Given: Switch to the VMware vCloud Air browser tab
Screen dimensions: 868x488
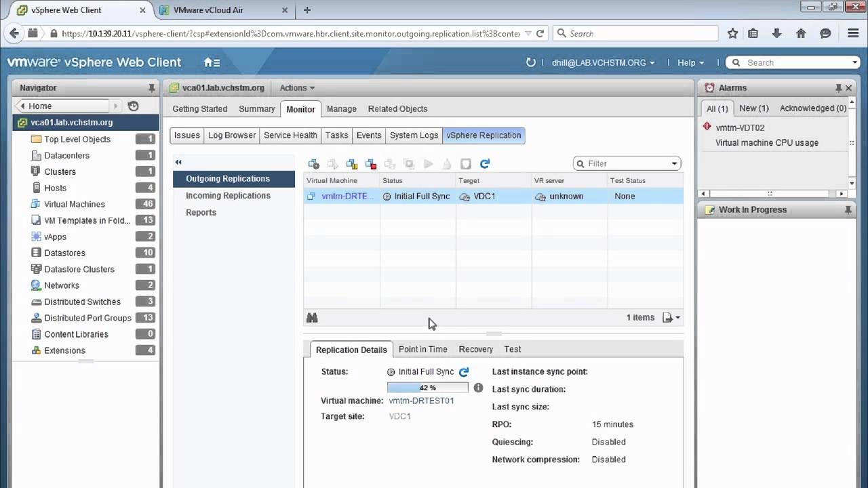Looking at the screenshot, I should tap(208, 10).
